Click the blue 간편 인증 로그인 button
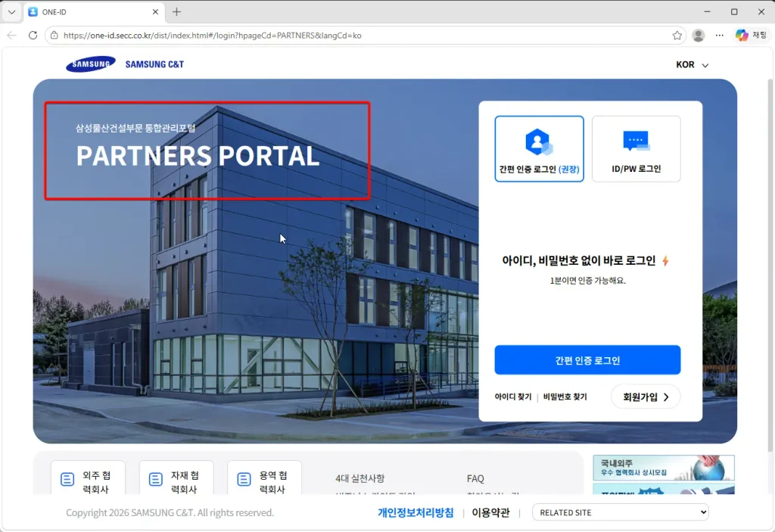Screen dimensions: 775x532 [x=587, y=360]
